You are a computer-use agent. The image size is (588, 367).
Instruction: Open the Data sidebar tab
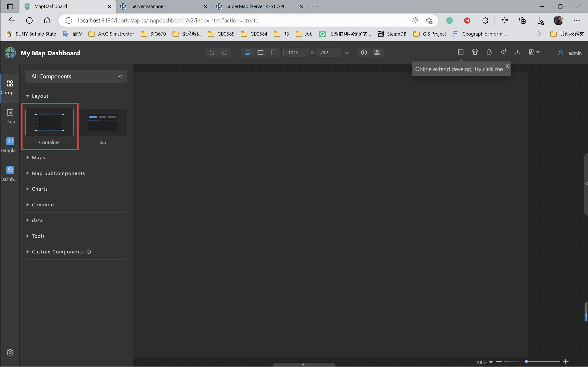[10, 116]
